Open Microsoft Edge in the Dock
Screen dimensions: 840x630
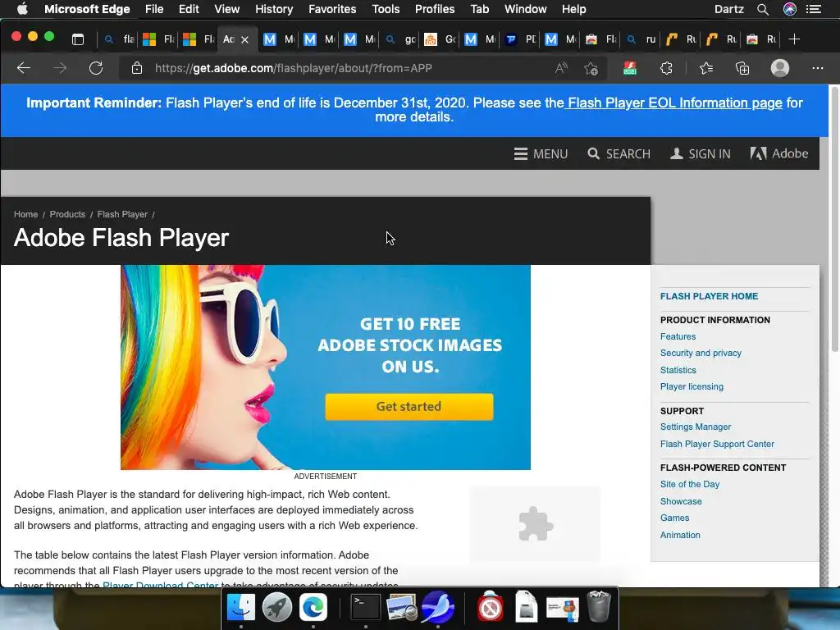click(x=313, y=608)
